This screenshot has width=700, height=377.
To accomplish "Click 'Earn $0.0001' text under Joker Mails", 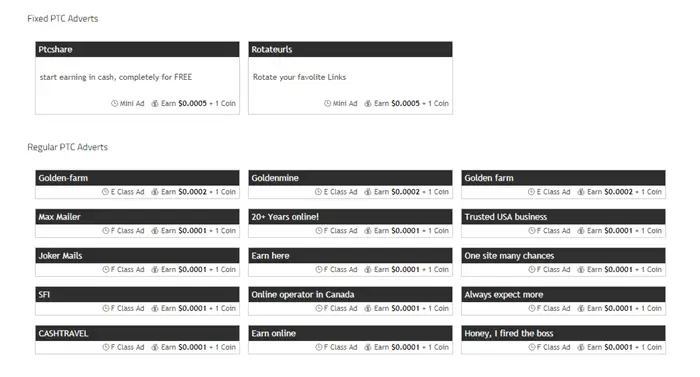I will (x=183, y=269).
